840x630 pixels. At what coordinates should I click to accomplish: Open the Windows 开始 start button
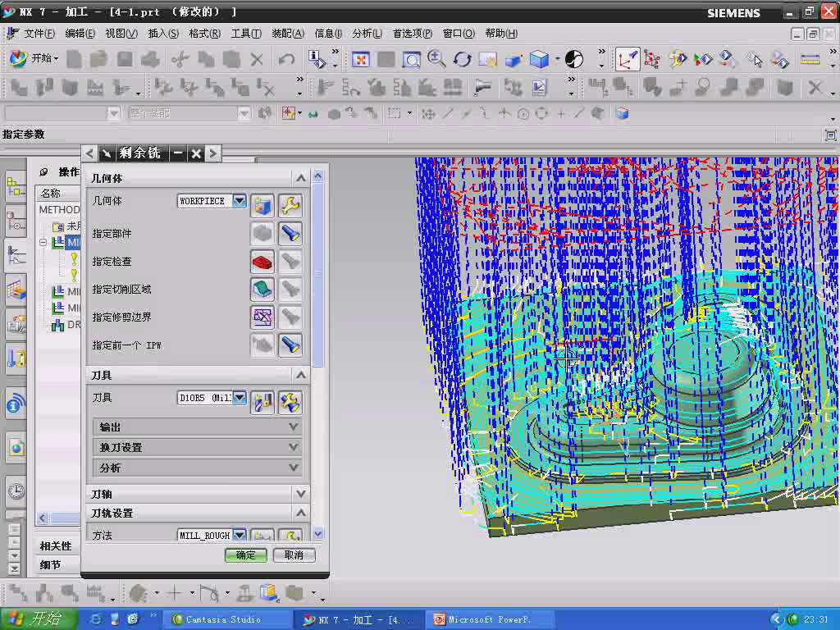click(39, 619)
